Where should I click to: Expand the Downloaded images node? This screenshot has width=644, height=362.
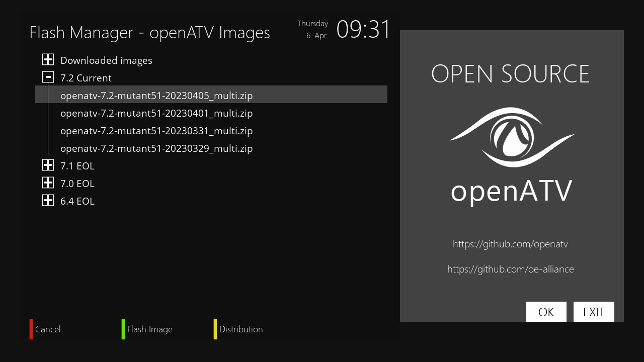pos(48,59)
